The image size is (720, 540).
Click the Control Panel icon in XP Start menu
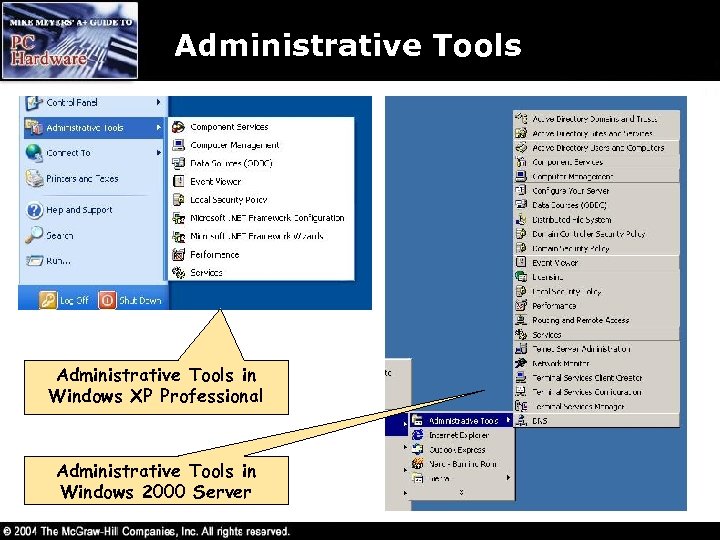coord(34,103)
